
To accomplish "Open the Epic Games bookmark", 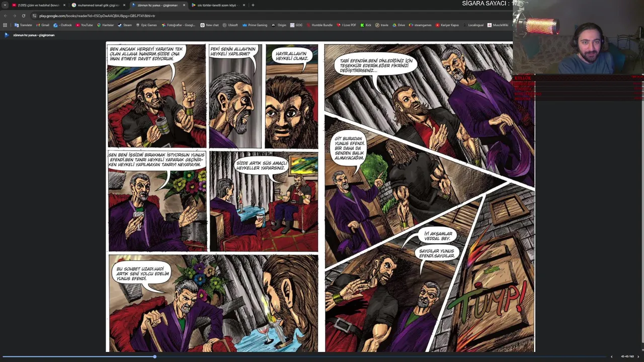I will [x=146, y=25].
